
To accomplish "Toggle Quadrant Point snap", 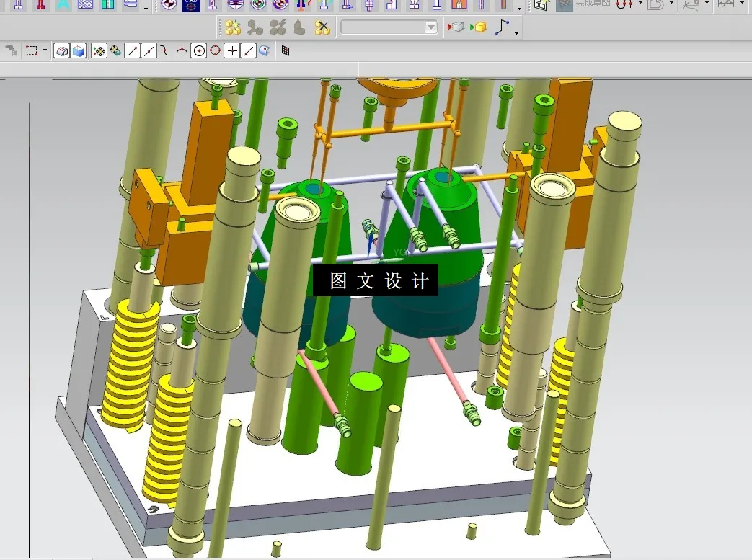I will pos(216,50).
